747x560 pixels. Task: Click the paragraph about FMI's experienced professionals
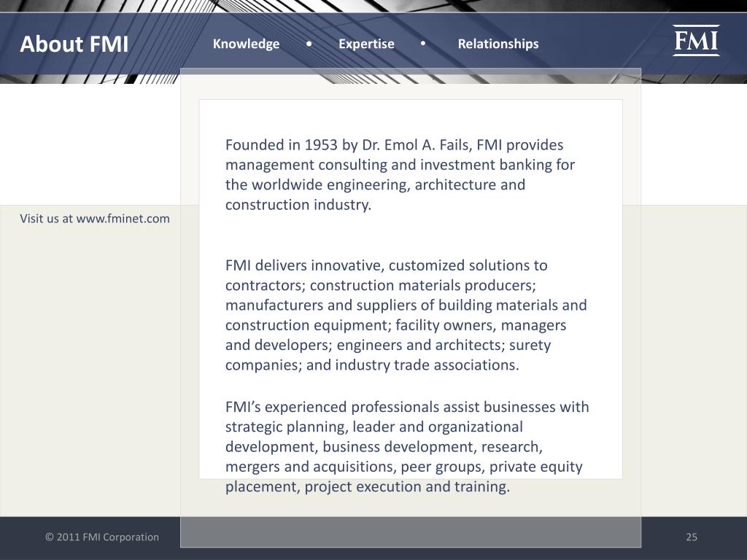[407, 447]
